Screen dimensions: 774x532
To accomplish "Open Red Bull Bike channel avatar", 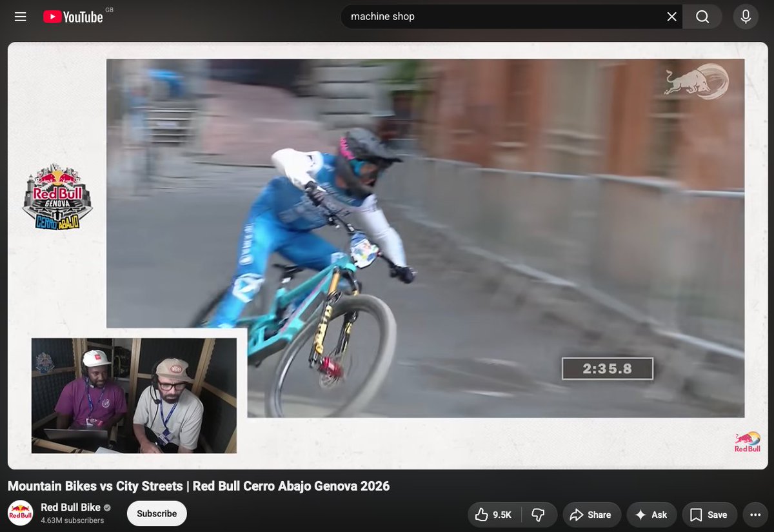I will (21, 513).
